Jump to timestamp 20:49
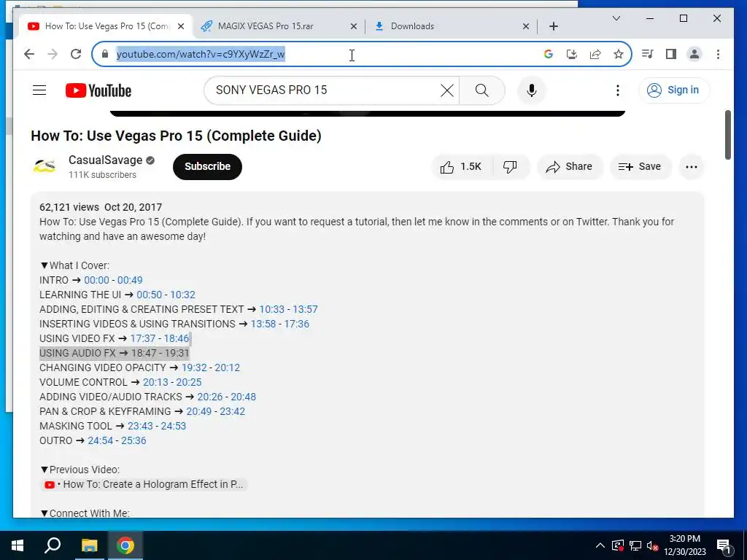 (198, 411)
